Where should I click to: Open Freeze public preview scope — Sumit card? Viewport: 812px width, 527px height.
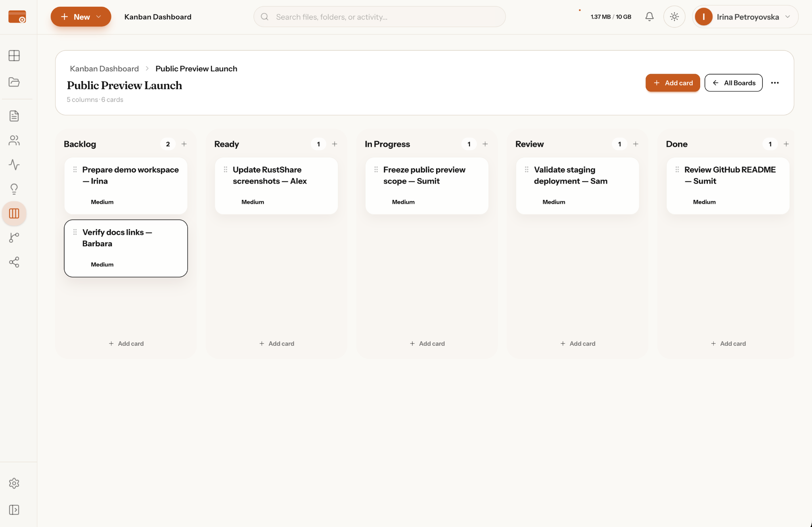pyautogui.click(x=427, y=186)
